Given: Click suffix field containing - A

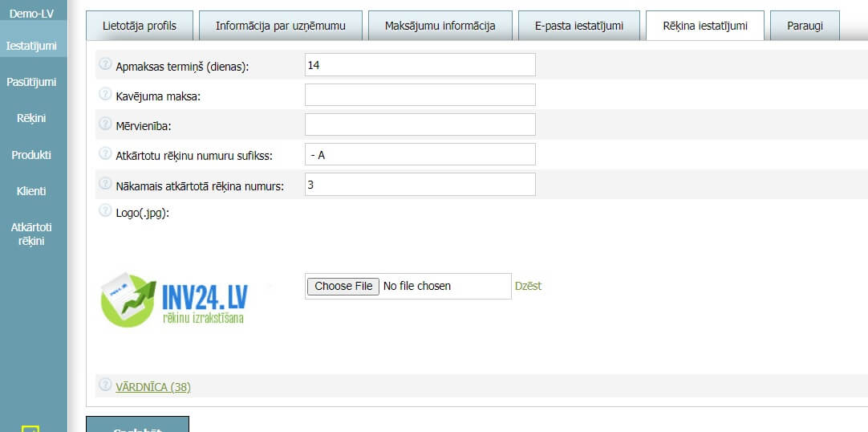Looking at the screenshot, I should pyautogui.click(x=420, y=154).
